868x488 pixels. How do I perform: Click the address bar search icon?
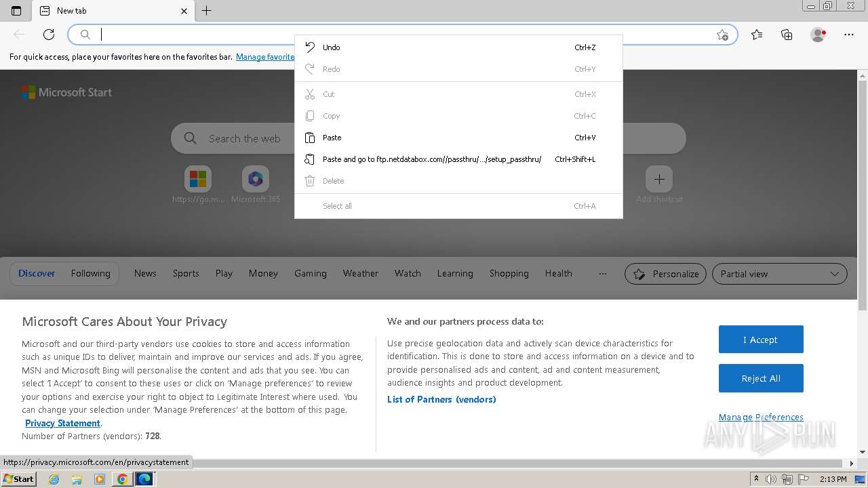click(85, 35)
